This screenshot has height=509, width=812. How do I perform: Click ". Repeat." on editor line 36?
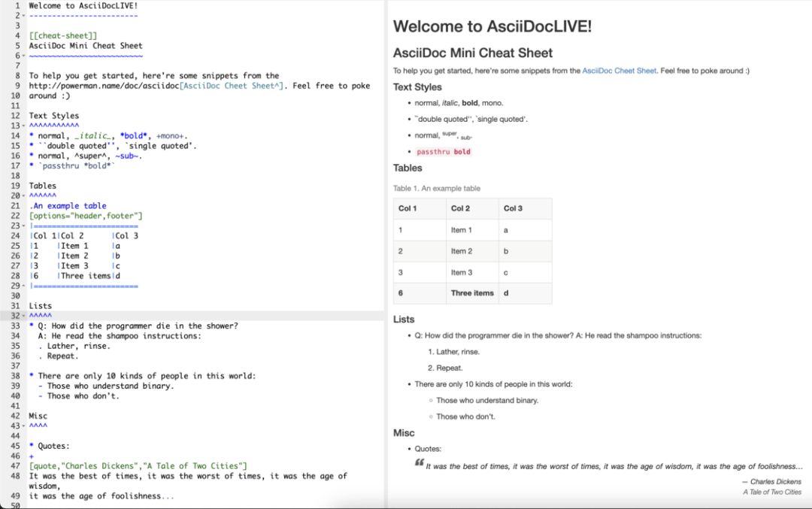(59, 356)
